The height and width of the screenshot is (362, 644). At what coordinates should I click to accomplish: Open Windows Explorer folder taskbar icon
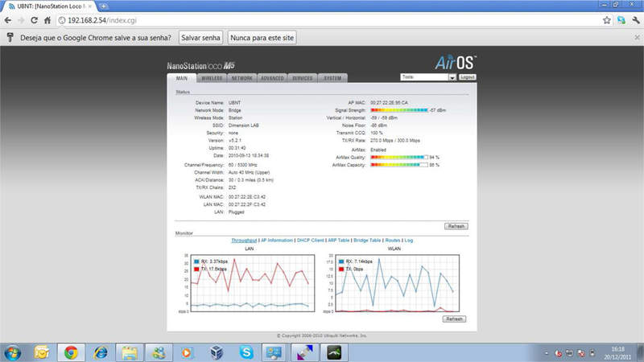click(x=130, y=352)
